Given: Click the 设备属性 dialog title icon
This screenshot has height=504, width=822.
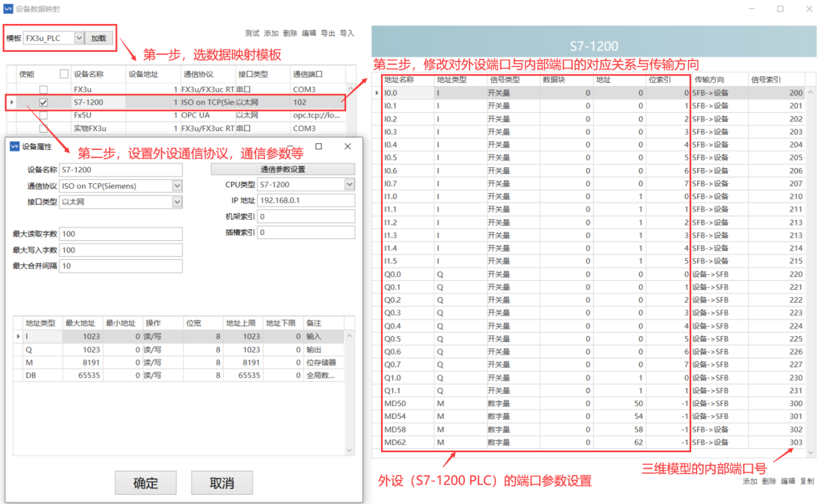Looking at the screenshot, I should [15, 147].
